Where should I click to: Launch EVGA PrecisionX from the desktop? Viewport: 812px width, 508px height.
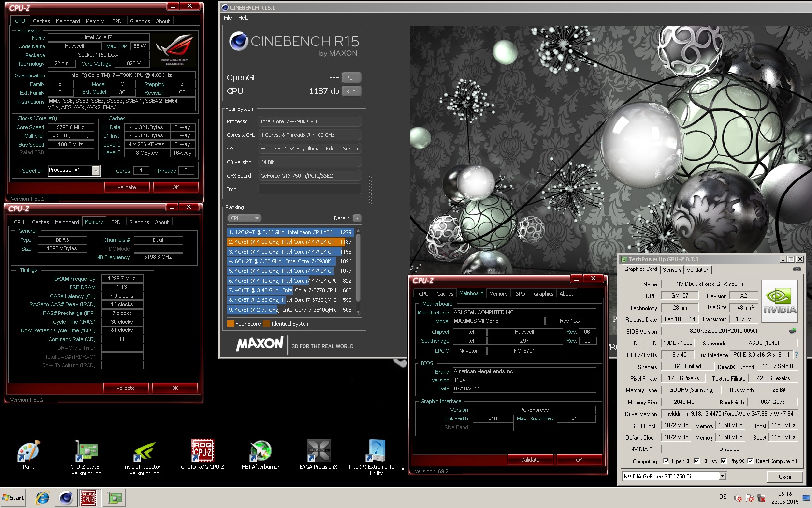click(x=319, y=454)
